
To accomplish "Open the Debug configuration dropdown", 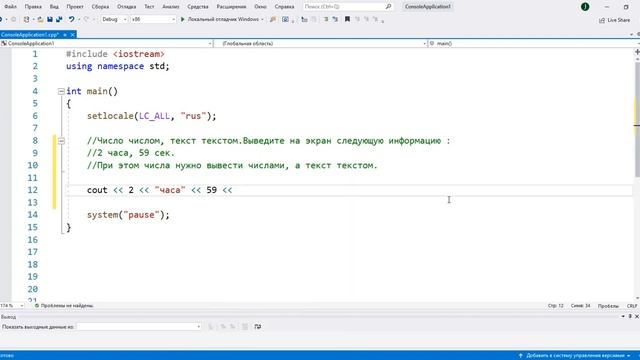I will (114, 19).
